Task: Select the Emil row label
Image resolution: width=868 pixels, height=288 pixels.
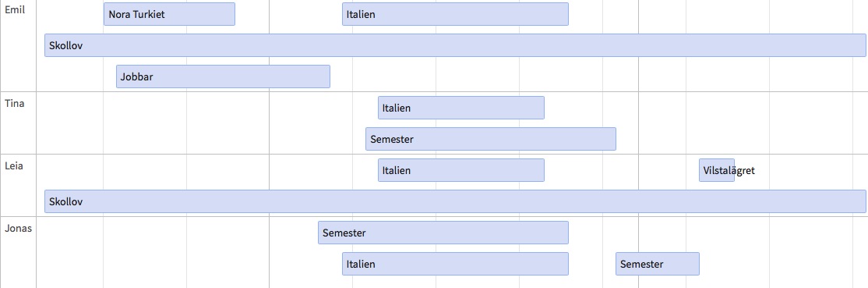Action: pos(15,9)
